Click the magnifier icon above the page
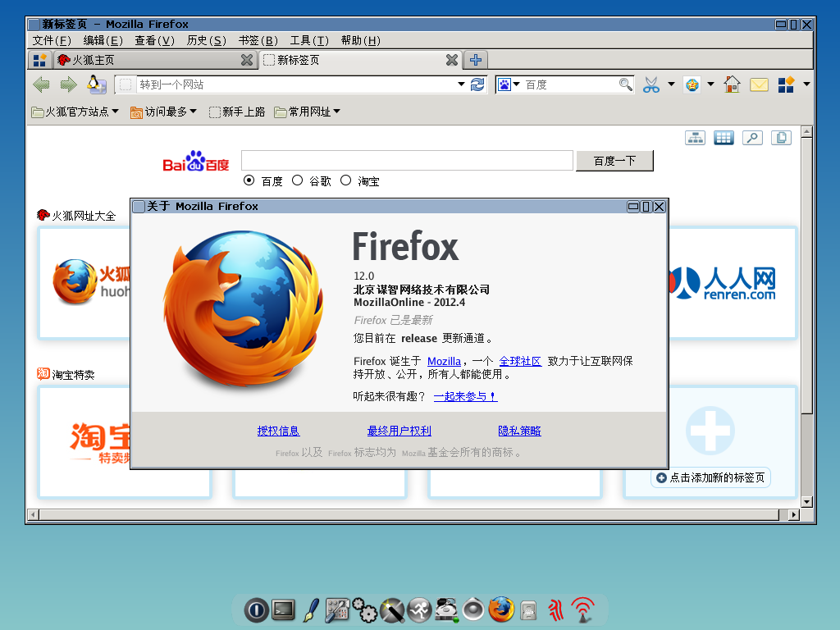This screenshot has width=840, height=630. coord(752,138)
